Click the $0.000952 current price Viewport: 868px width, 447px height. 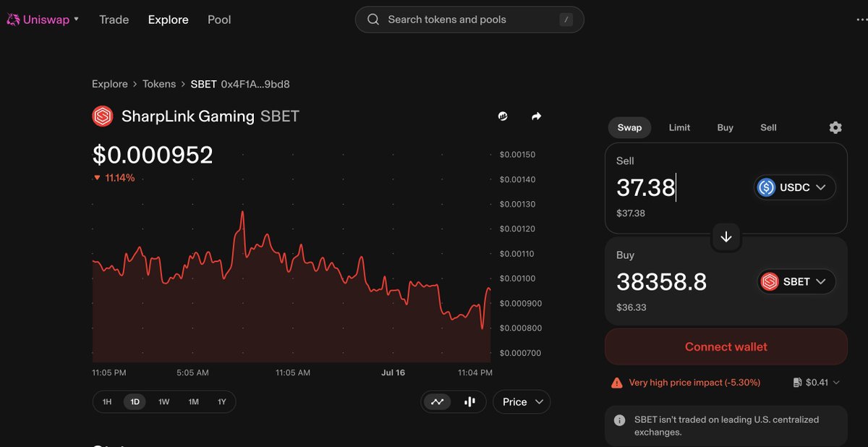point(153,155)
